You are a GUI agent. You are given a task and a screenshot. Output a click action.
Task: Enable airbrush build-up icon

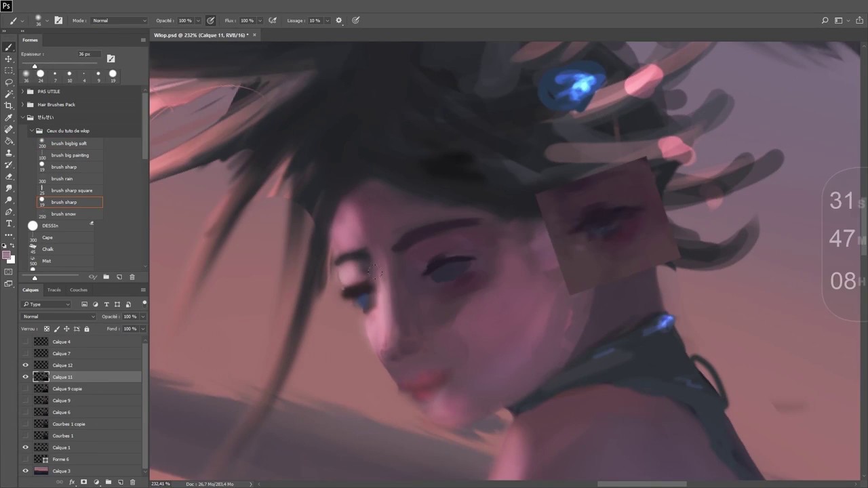273,20
